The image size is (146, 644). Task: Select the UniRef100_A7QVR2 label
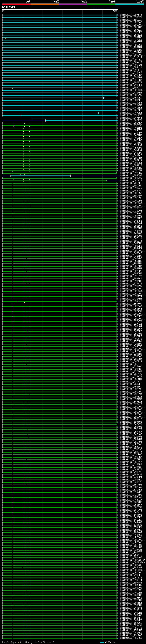(131, 50)
